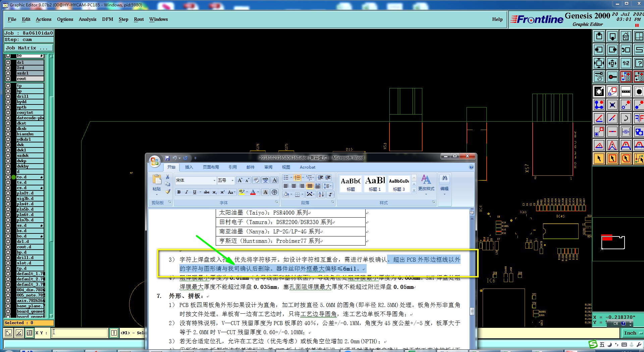This screenshot has height=352, width=644.
Task: Click the Job Matrix ... button
Action: point(29,48)
